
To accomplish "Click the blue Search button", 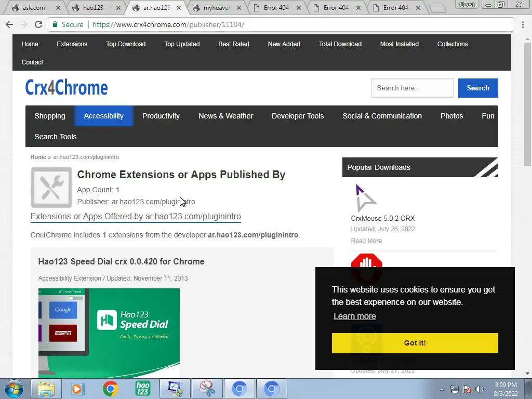I will pyautogui.click(x=478, y=88).
